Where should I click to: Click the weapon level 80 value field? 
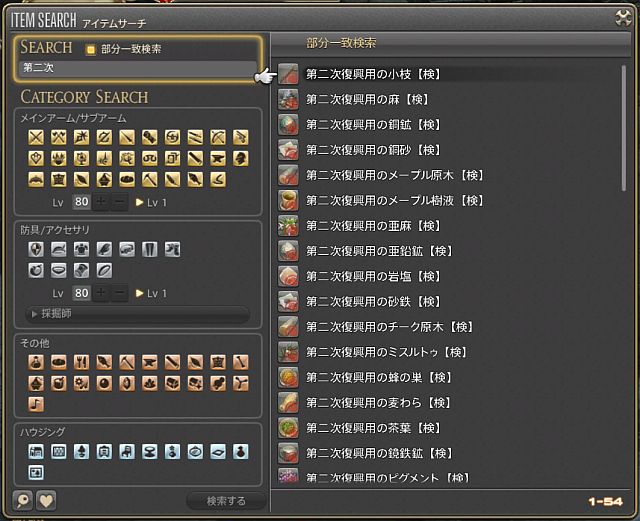tap(82, 202)
